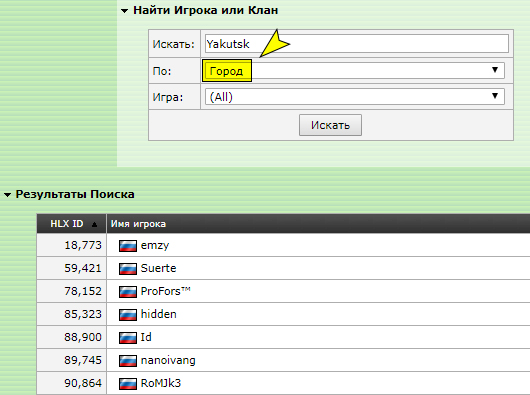Click the Russian flag icon next to Suerte
The height and width of the screenshot is (395, 530).
pos(128,269)
